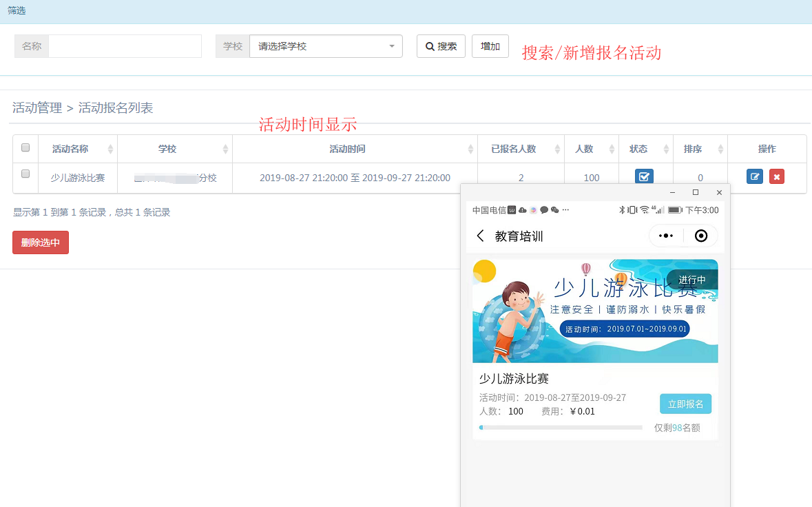Sort by 学校 column arrows

coord(225,149)
